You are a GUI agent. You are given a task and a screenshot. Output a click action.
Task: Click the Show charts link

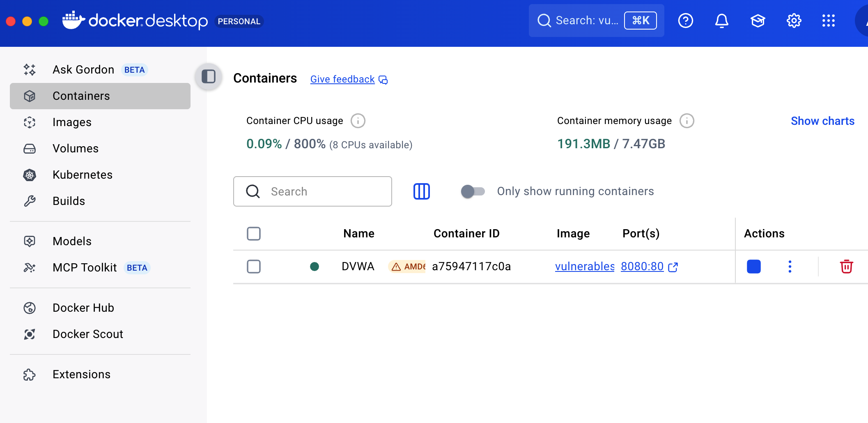click(x=822, y=121)
